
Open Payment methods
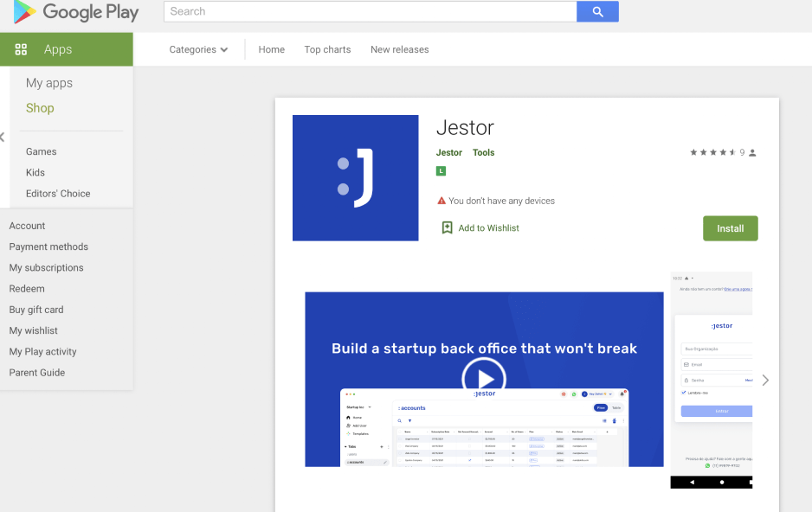pyautogui.click(x=48, y=246)
